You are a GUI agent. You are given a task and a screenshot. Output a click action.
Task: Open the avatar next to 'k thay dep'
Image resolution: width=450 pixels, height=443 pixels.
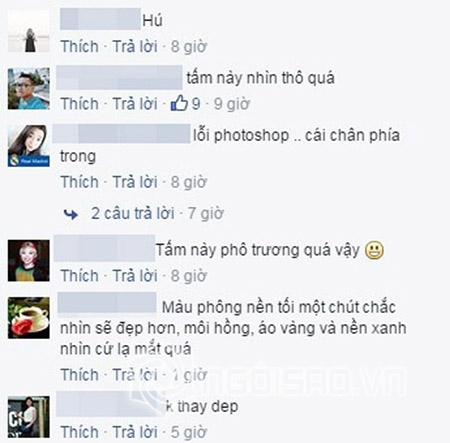[x=29, y=417]
